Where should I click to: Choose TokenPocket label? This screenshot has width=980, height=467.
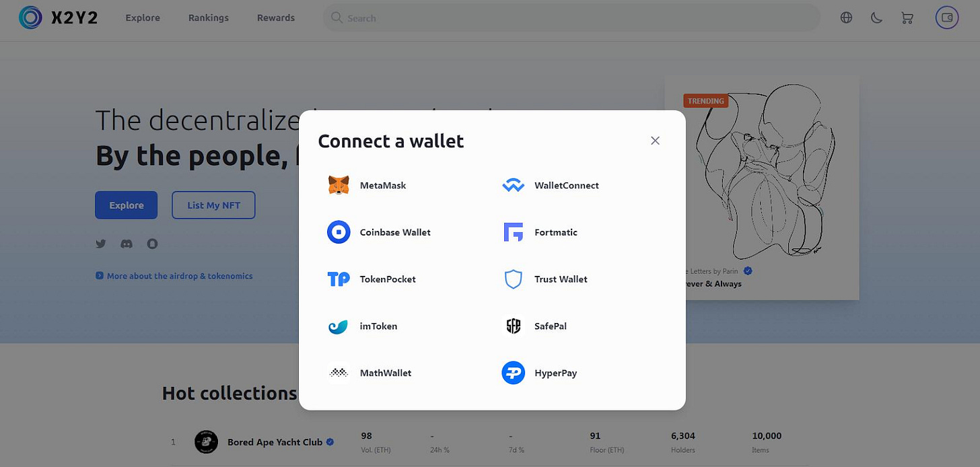tap(388, 279)
